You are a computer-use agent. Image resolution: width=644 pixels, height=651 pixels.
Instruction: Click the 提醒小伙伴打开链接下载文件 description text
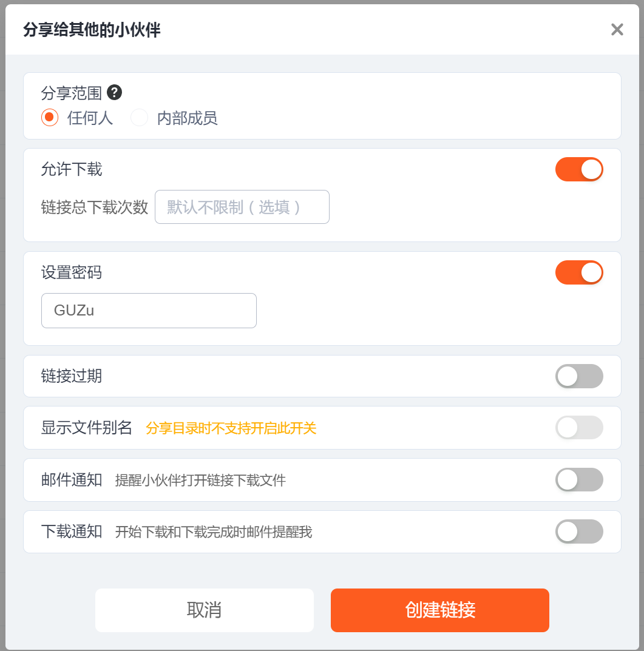(200, 481)
